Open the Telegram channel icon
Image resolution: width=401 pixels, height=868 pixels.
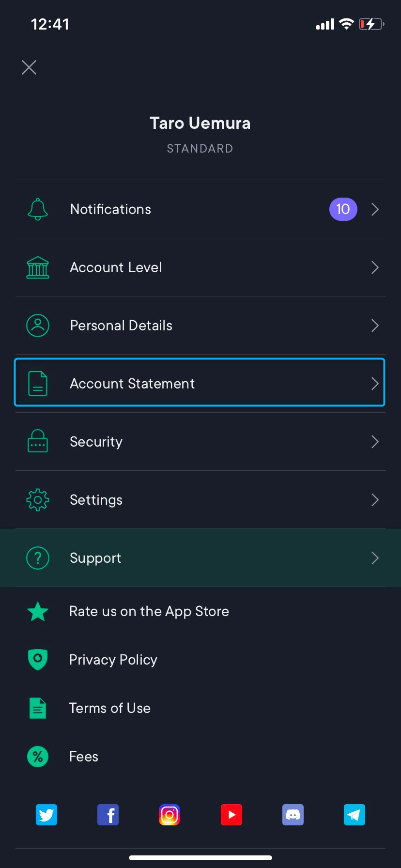(x=355, y=815)
